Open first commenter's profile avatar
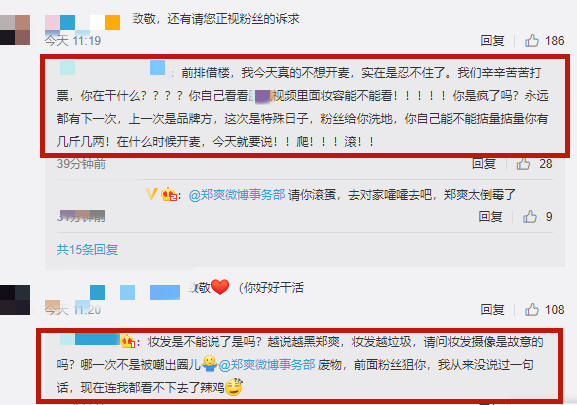 (15, 30)
